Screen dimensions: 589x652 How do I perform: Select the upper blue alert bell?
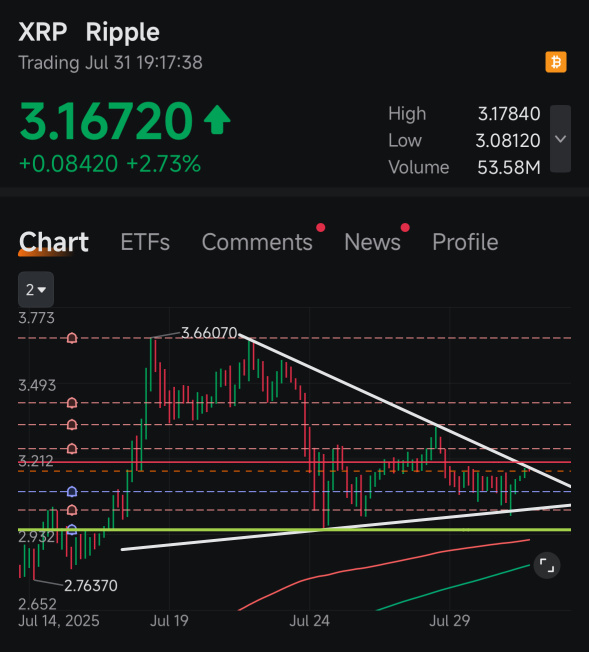click(x=72, y=492)
